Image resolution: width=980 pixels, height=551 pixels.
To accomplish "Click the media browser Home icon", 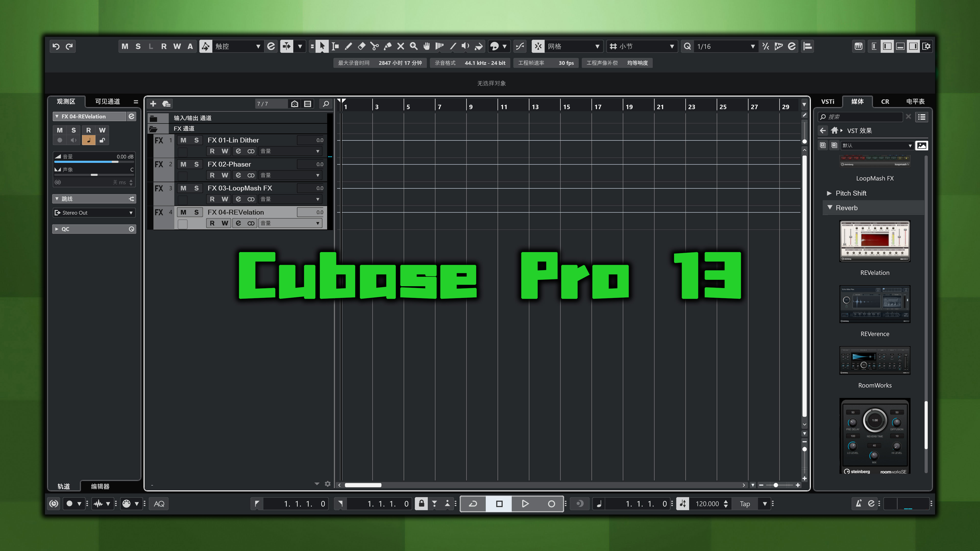I will point(834,130).
